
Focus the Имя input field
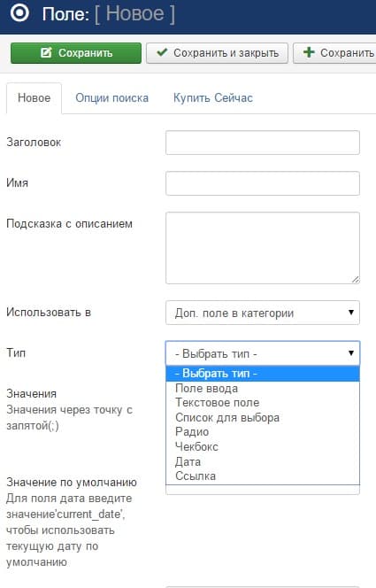263,183
